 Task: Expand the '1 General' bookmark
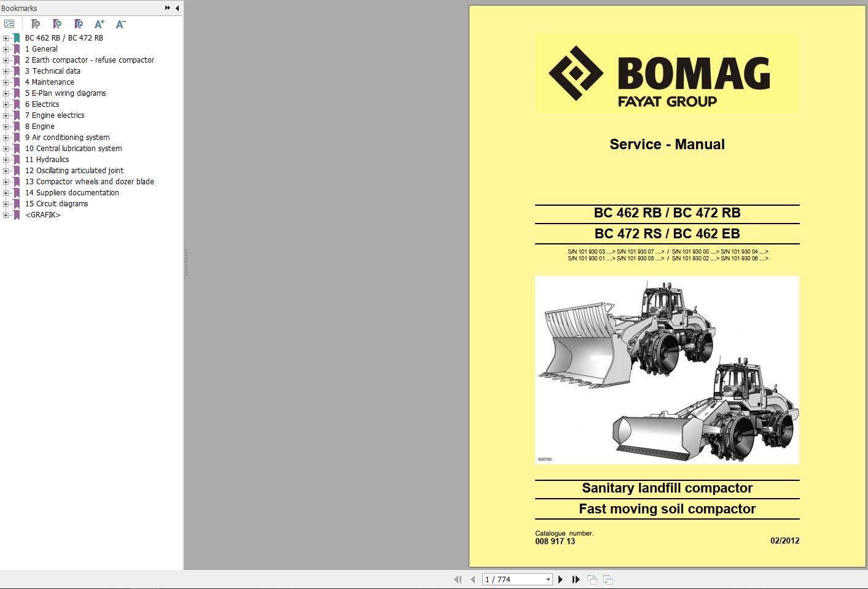click(6, 49)
